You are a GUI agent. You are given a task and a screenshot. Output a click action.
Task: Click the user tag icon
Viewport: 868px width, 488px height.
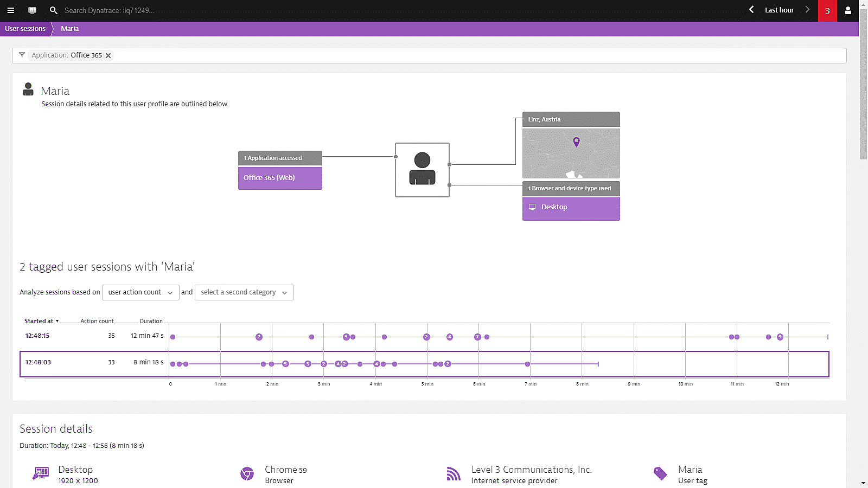(x=660, y=474)
